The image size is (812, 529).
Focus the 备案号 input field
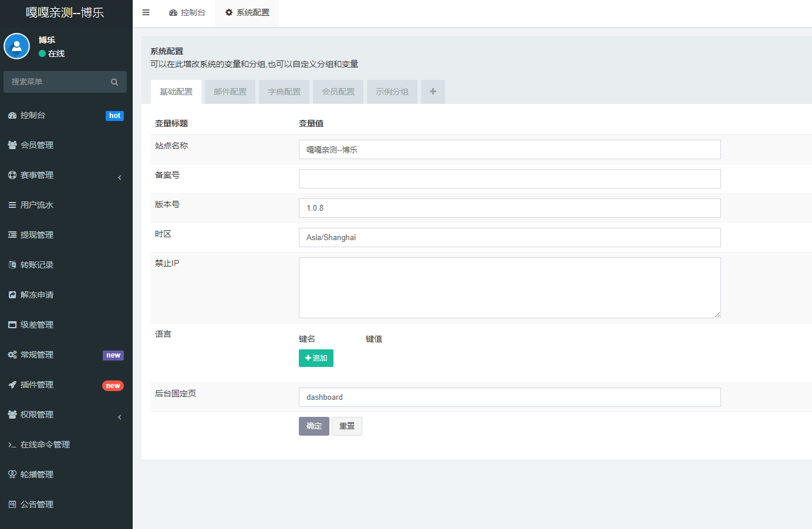click(x=510, y=179)
